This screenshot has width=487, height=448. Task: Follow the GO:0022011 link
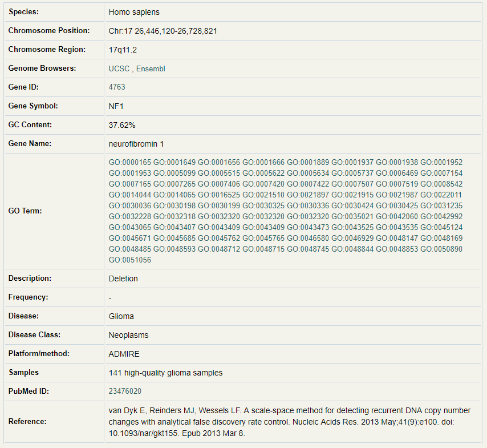441,195
